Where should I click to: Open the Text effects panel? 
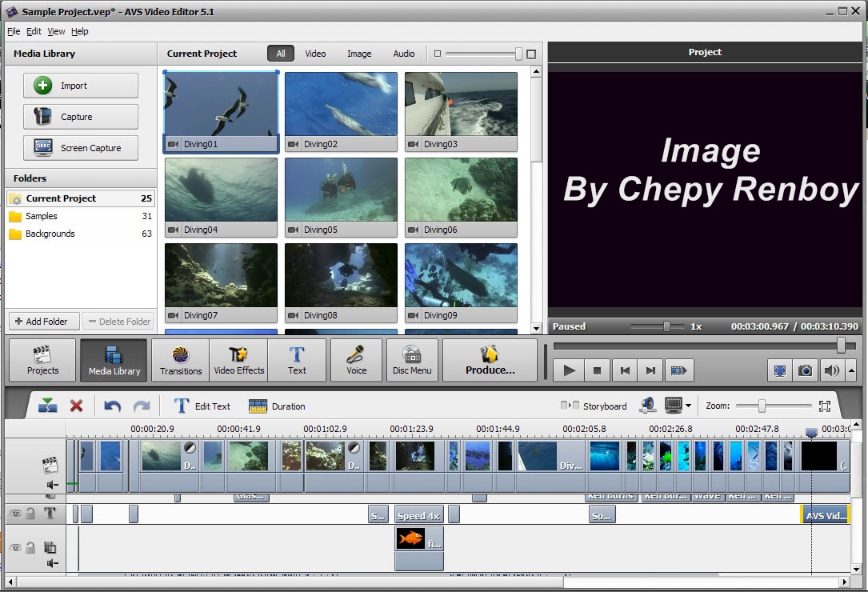coord(297,361)
